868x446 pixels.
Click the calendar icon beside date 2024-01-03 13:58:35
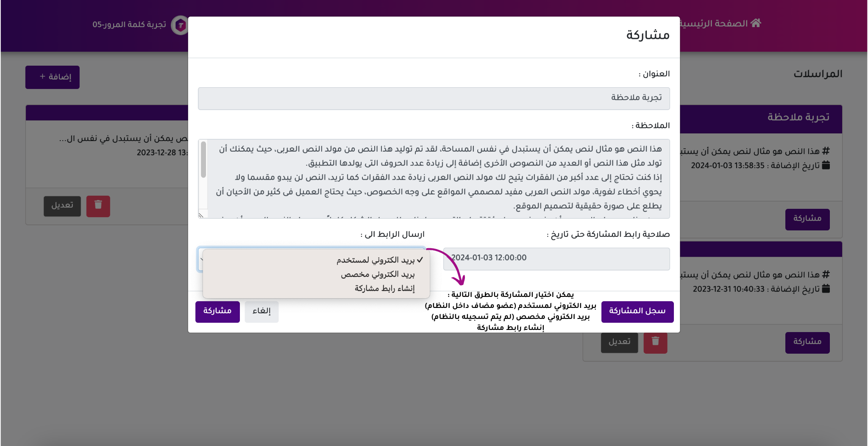pyautogui.click(x=826, y=166)
